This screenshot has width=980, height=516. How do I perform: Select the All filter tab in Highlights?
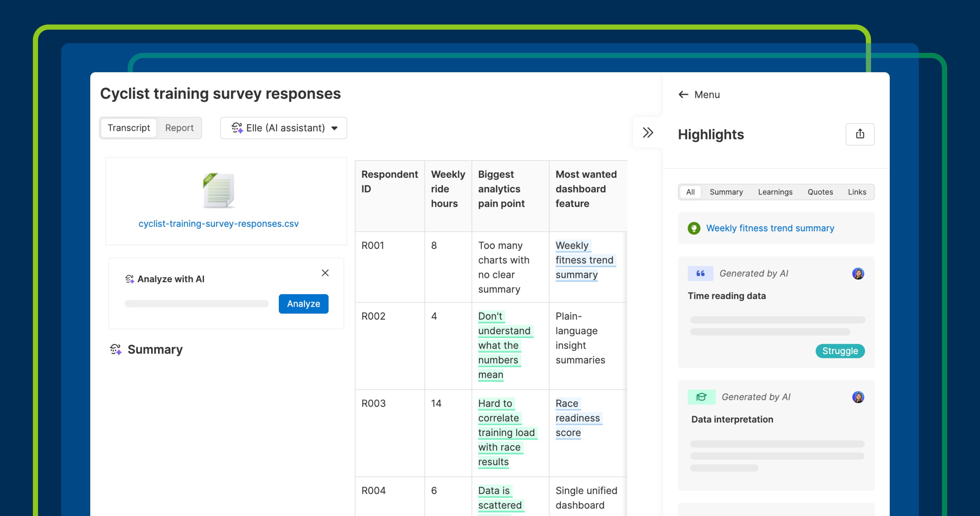(690, 192)
